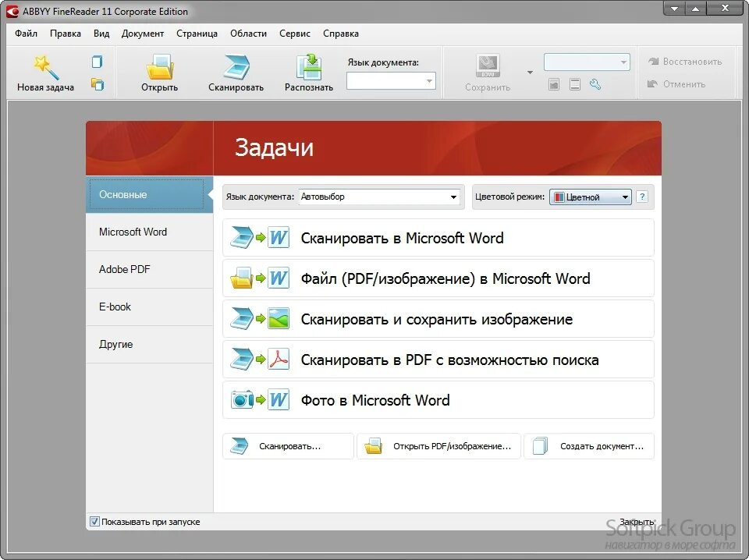This screenshot has height=560, width=749.
Task: Open the Области menu
Action: (x=248, y=34)
